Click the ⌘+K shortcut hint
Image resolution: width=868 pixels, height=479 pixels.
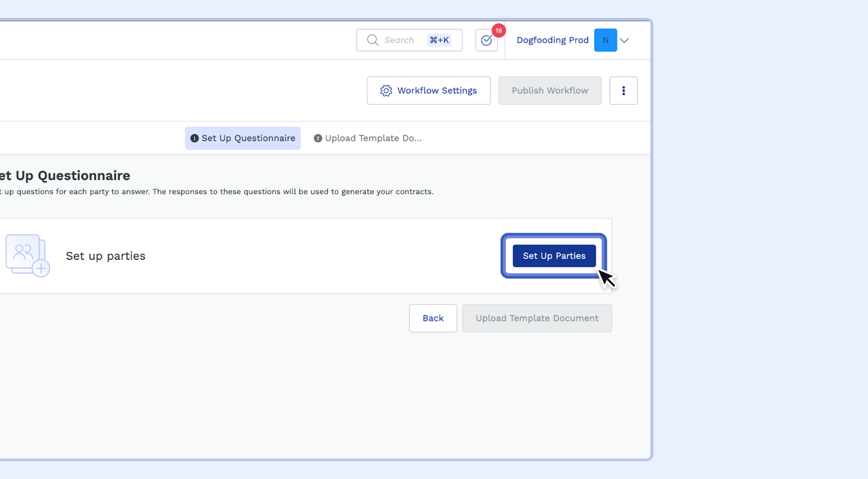click(439, 40)
